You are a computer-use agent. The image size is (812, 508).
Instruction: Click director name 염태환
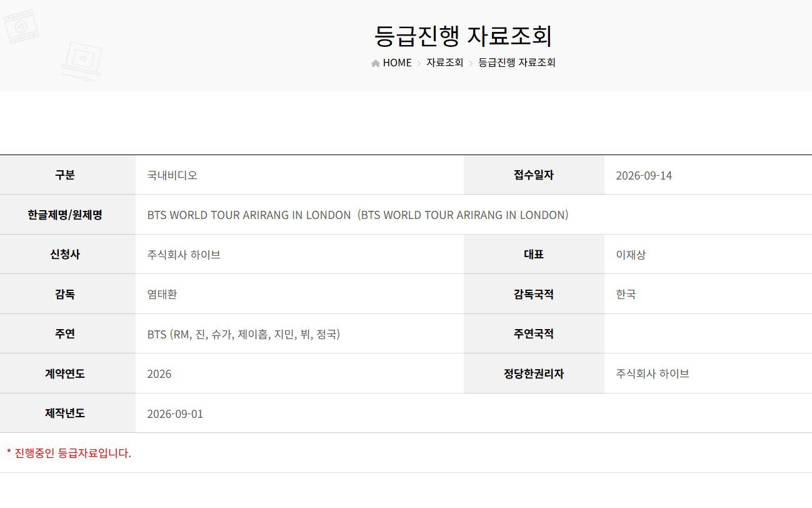(162, 294)
